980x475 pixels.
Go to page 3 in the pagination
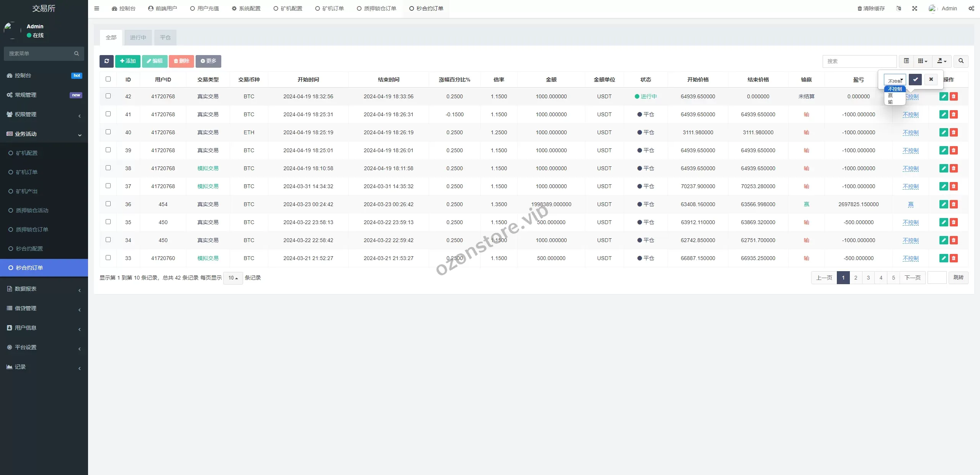[868, 278]
